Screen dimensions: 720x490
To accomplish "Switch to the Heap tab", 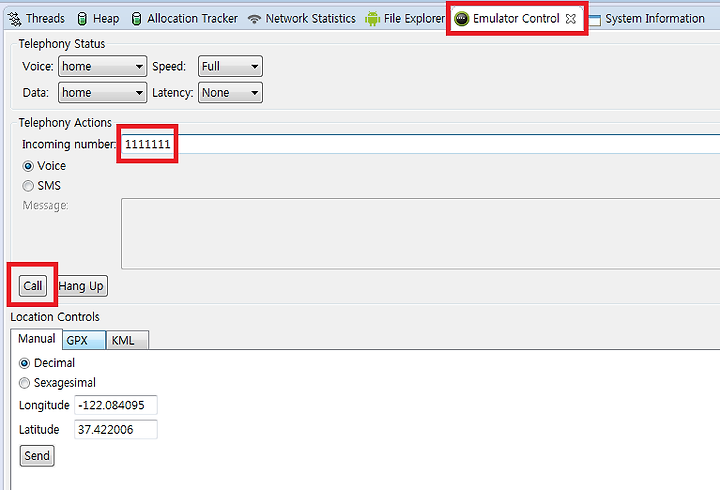I will pyautogui.click(x=98, y=19).
